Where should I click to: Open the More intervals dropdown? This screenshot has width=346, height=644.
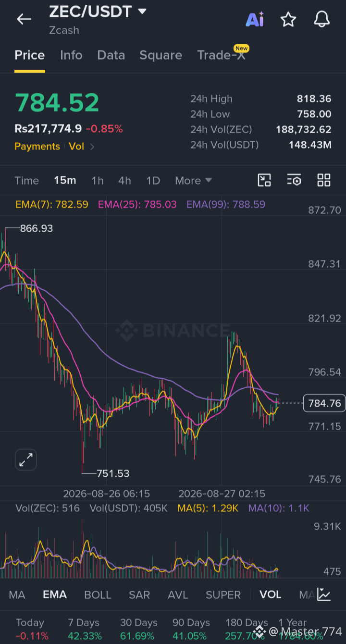pyautogui.click(x=193, y=181)
